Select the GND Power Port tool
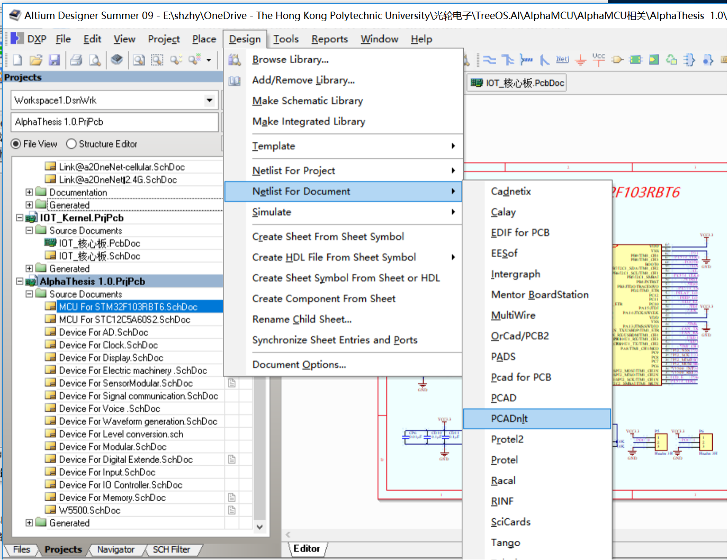Screen dimensions: 728x560 click(580, 60)
